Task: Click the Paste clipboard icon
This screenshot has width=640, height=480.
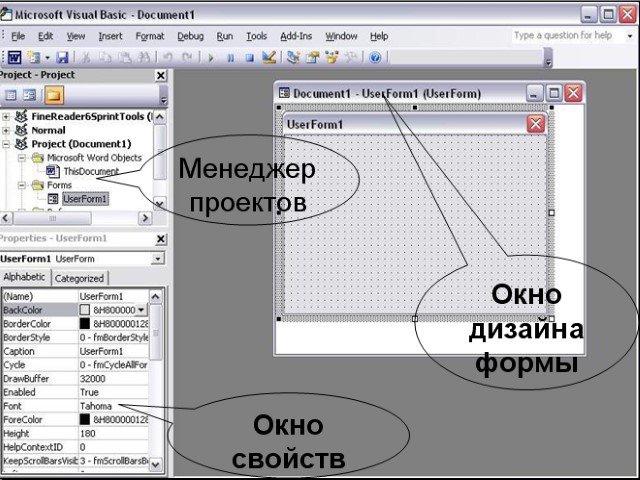Action: click(125, 58)
